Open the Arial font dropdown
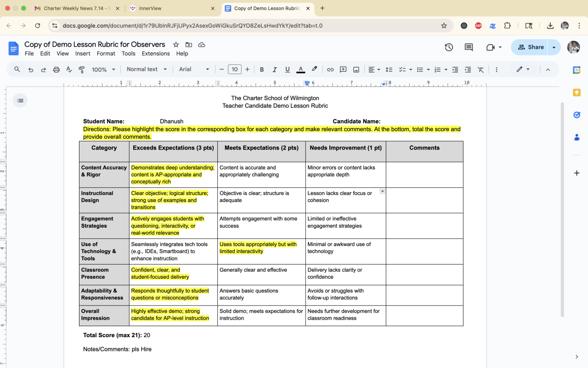Screen dimensions: 588x368 coord(194,69)
